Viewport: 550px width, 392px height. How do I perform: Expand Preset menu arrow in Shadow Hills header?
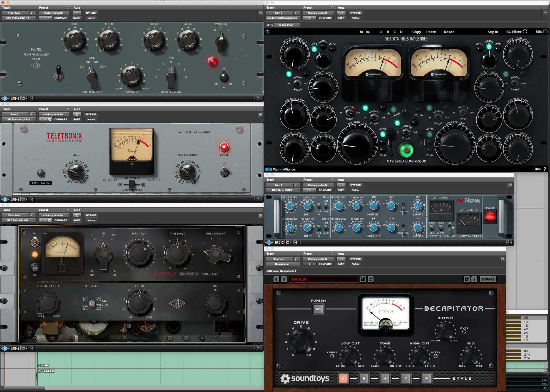click(332, 8)
